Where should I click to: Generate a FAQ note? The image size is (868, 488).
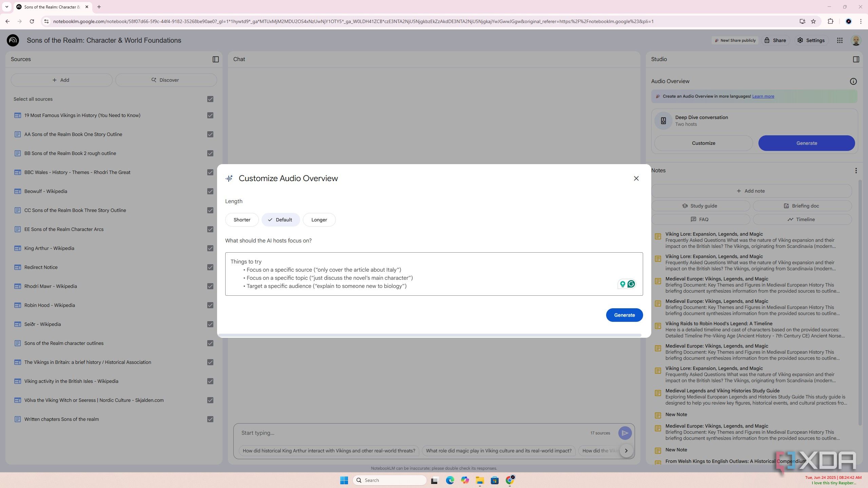[700, 219]
